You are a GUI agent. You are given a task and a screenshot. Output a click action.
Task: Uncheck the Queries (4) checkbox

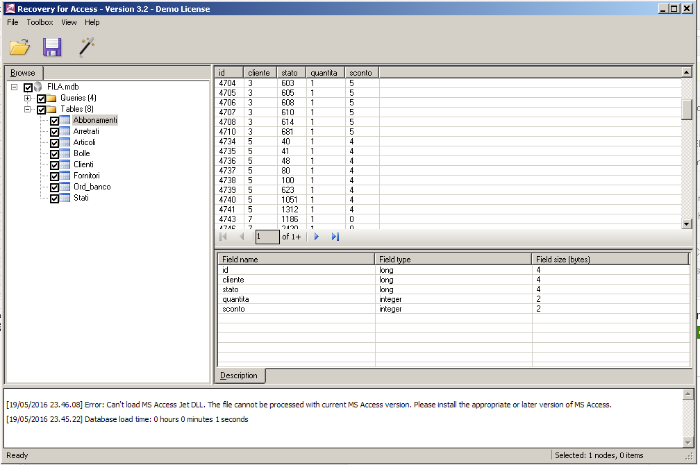click(41, 99)
